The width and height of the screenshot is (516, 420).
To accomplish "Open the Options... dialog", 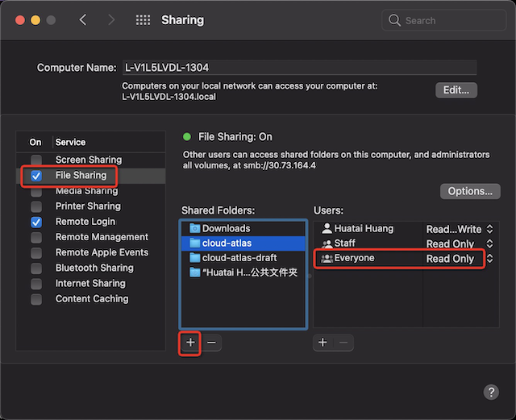I will point(470,191).
